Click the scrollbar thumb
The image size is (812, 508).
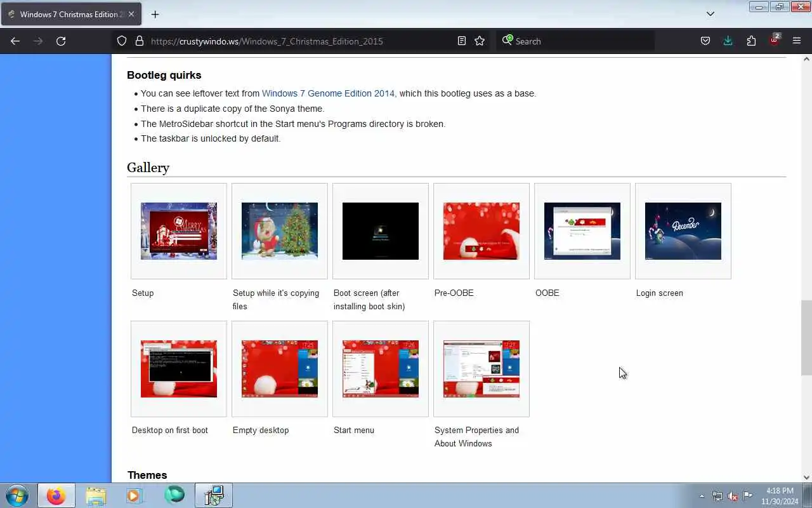click(806, 338)
